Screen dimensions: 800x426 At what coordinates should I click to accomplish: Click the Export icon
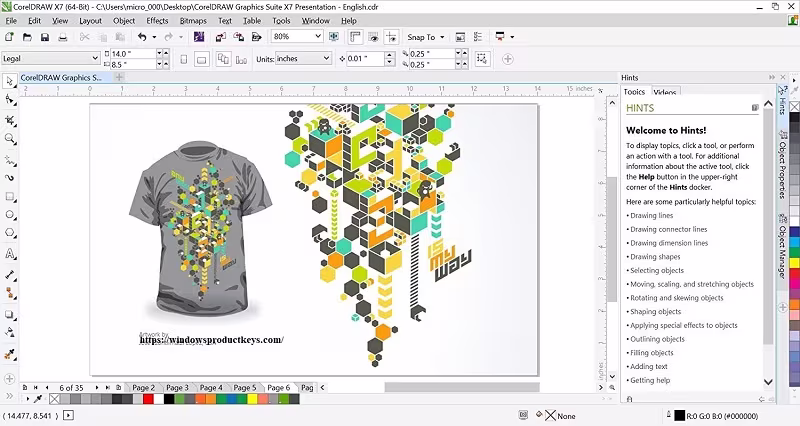(239, 37)
